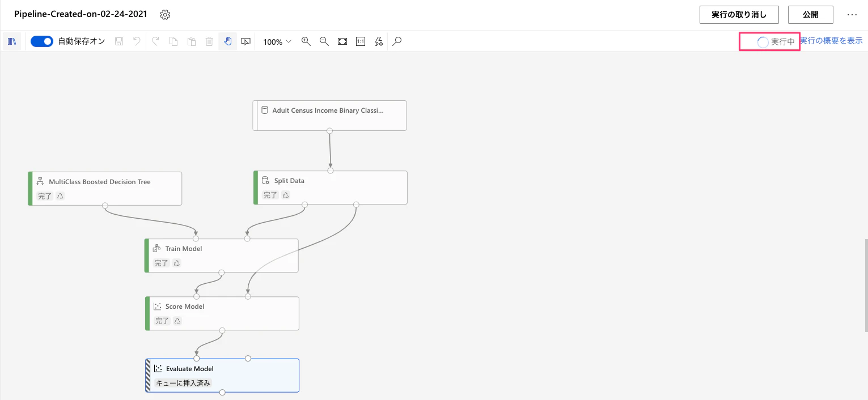Click the 完了 badge on Score Model
868x400 pixels.
[162, 321]
